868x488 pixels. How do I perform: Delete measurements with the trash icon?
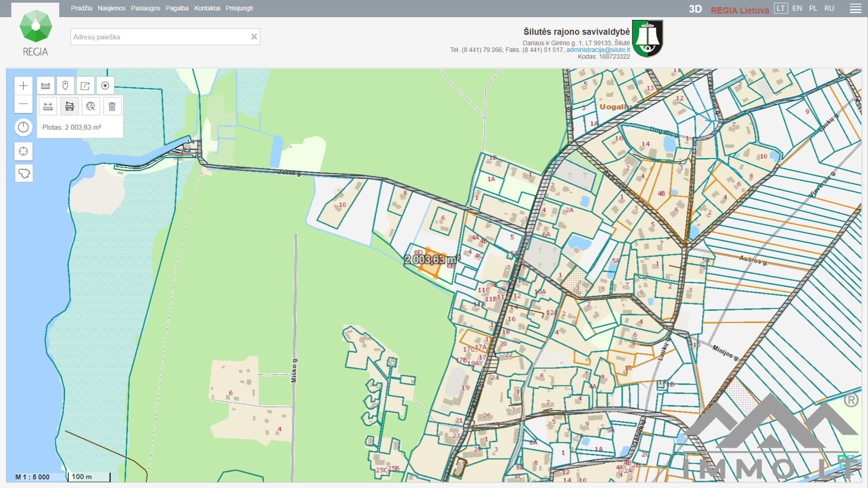pyautogui.click(x=112, y=107)
